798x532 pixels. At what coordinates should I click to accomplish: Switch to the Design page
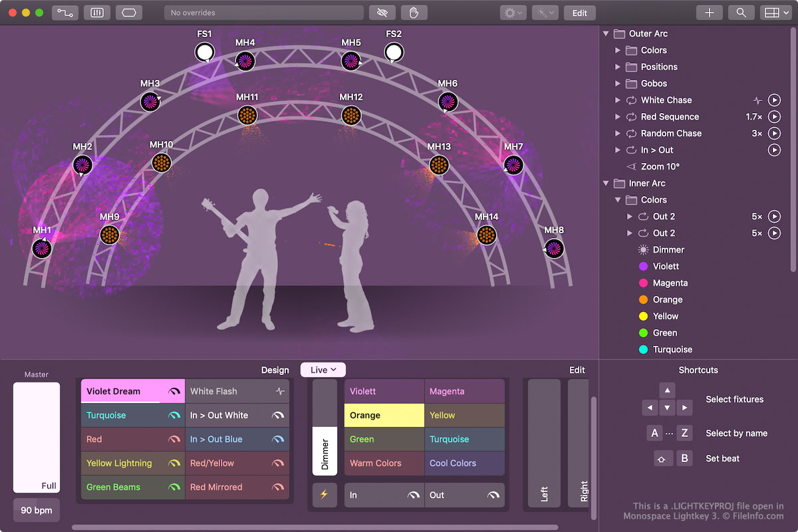275,370
